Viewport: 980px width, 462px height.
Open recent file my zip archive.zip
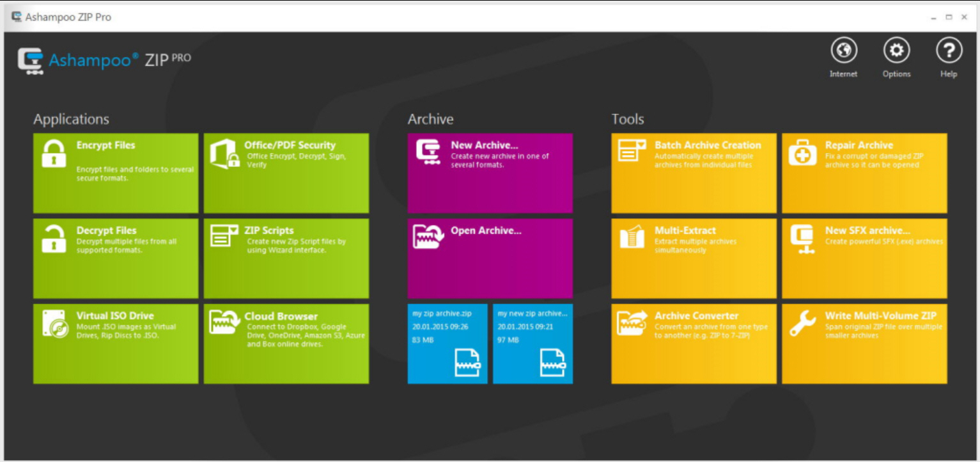447,344
